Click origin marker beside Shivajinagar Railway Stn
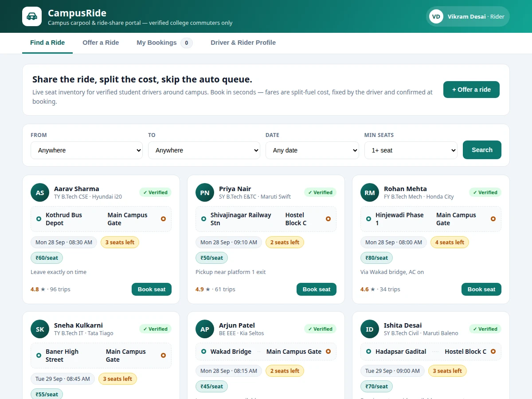The height and width of the screenshot is (399, 532). [x=203, y=219]
